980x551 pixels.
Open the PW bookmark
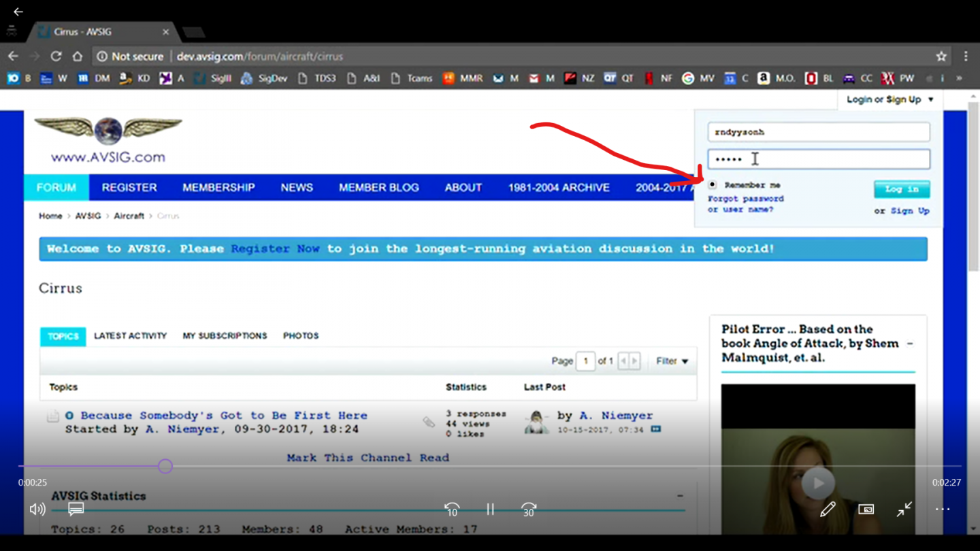tap(898, 78)
